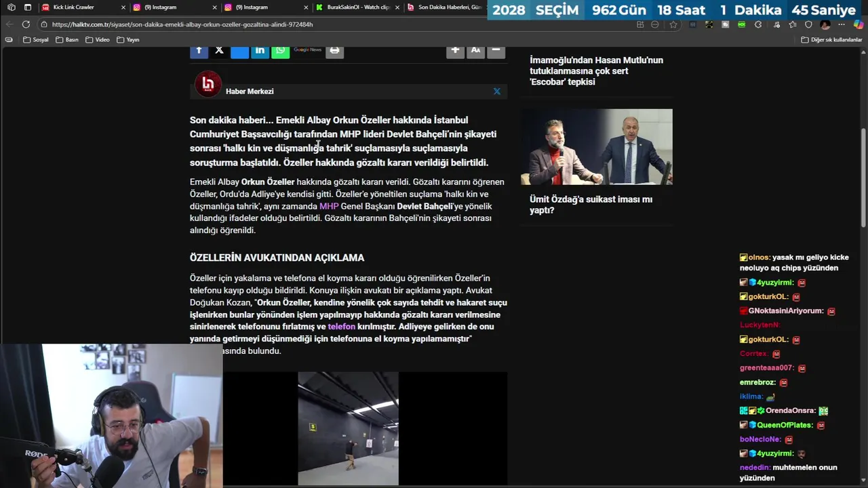Click chat username greenteaaa007
Viewport: 868px width, 488px height.
pos(766,368)
